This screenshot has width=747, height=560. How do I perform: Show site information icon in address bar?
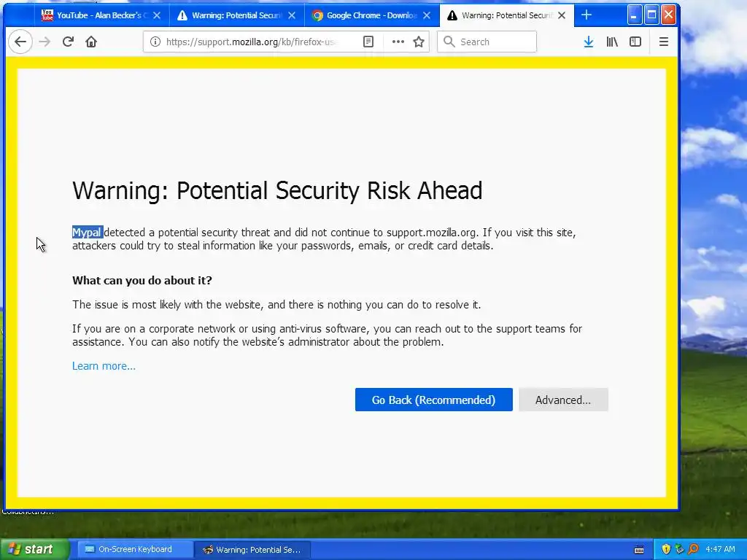[155, 42]
